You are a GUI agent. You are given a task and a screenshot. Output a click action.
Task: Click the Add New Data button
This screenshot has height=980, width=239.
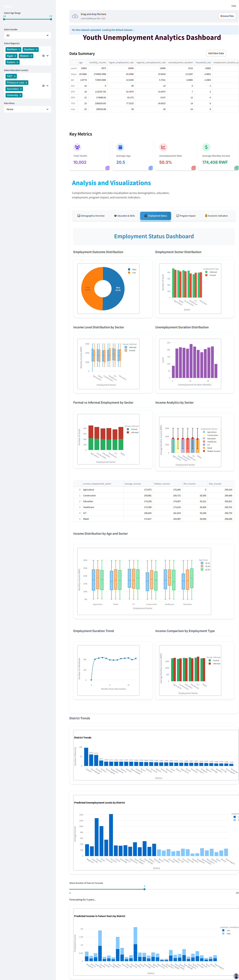(x=216, y=53)
